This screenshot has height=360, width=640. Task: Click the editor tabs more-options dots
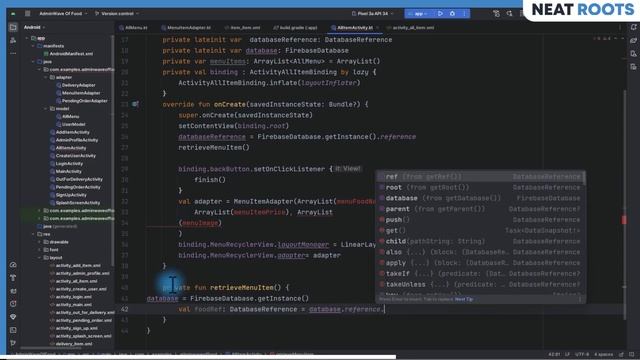(620, 28)
